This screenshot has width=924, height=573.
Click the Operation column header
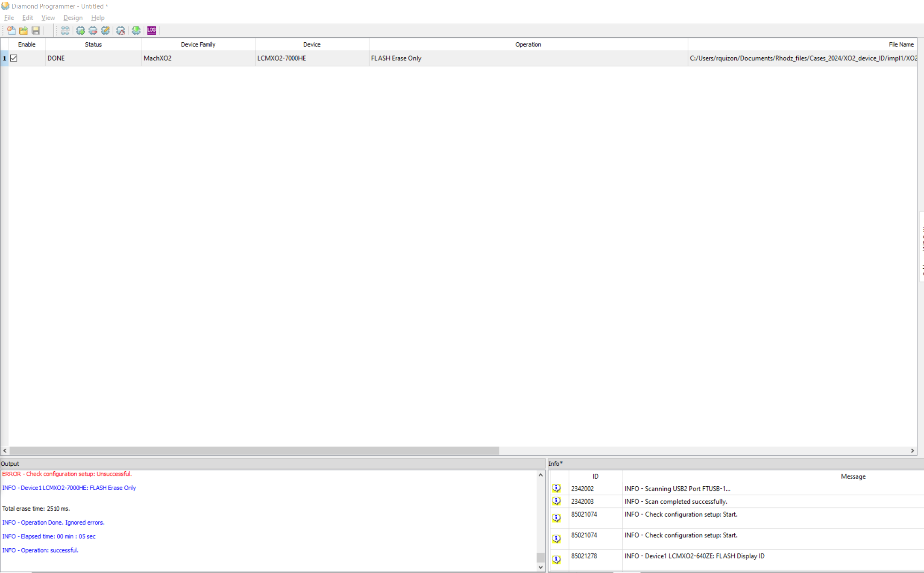tap(528, 44)
